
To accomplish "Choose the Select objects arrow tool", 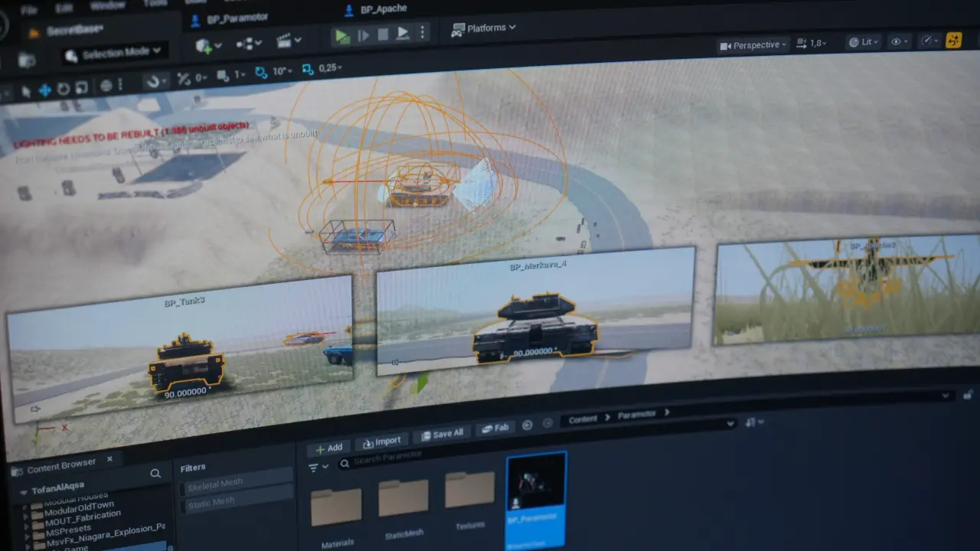I will [x=26, y=91].
